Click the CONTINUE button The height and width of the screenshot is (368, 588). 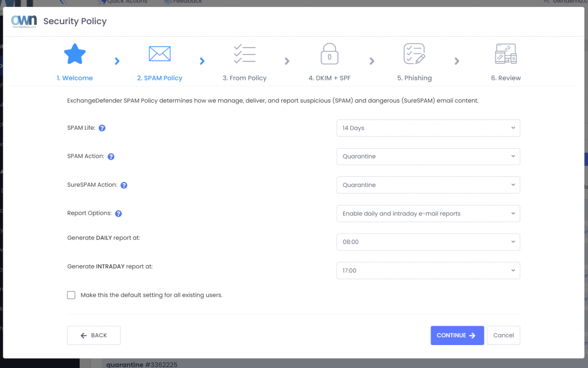coord(457,335)
